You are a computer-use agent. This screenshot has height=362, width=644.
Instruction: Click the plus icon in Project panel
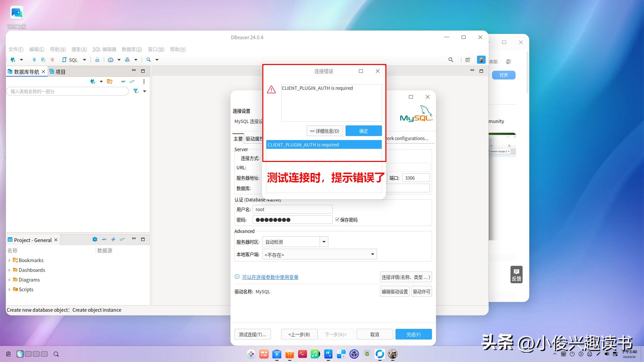pyautogui.click(x=113, y=239)
